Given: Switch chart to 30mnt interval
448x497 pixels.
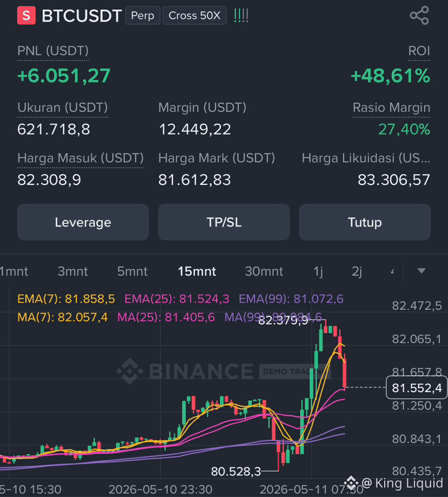Looking at the screenshot, I should 264,271.
